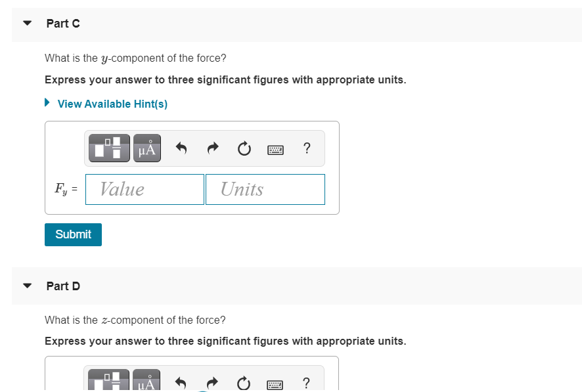582x392 pixels.
Task: Collapse the Part C section
Action: point(26,22)
